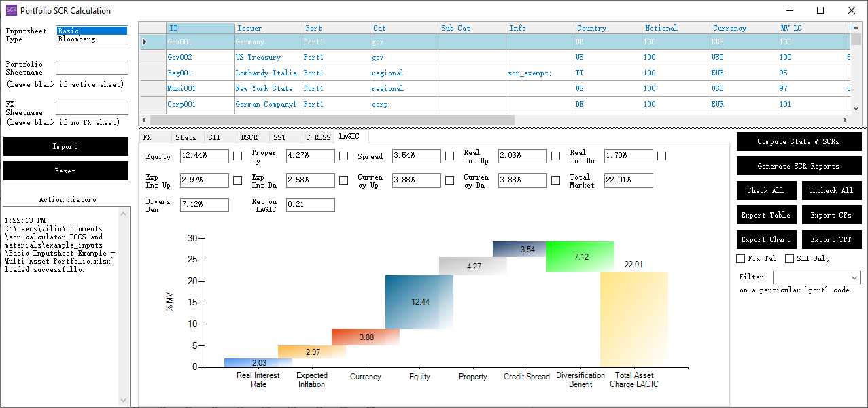This screenshot has height=408, width=868.
Task: Open the port Filter dropdown
Action: tap(854, 277)
